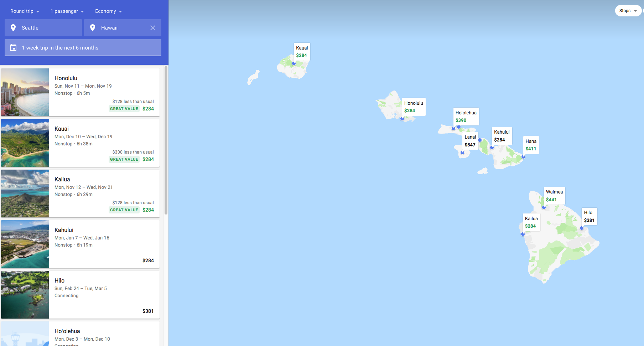This screenshot has height=346, width=644.
Task: Click the blue map dot on Kauai
Action: [294, 63]
